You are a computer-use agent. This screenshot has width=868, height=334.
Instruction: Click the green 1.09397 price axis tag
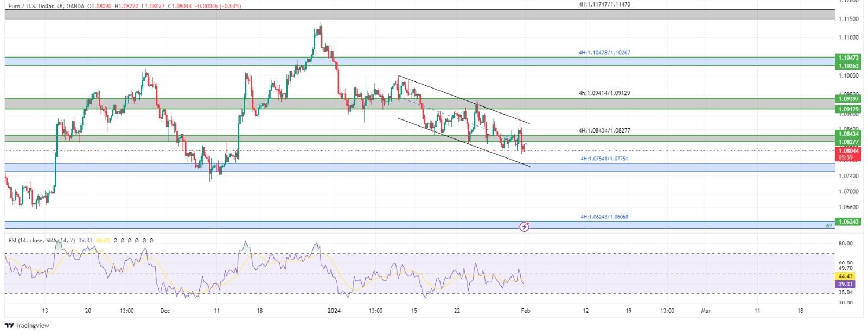tap(848, 99)
